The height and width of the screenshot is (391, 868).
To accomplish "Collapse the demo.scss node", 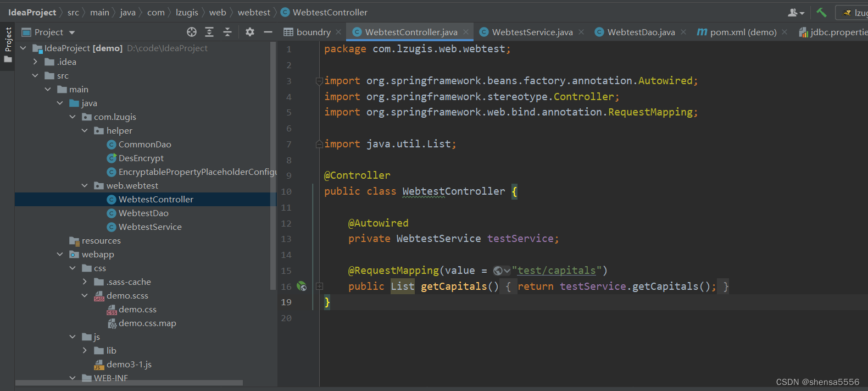I will [x=85, y=295].
